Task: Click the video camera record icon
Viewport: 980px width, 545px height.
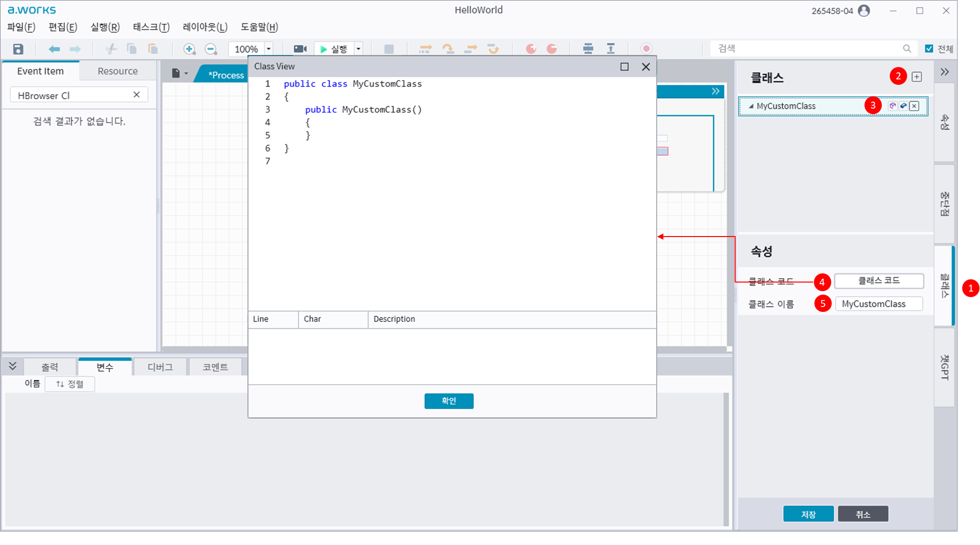Action: tap(300, 49)
